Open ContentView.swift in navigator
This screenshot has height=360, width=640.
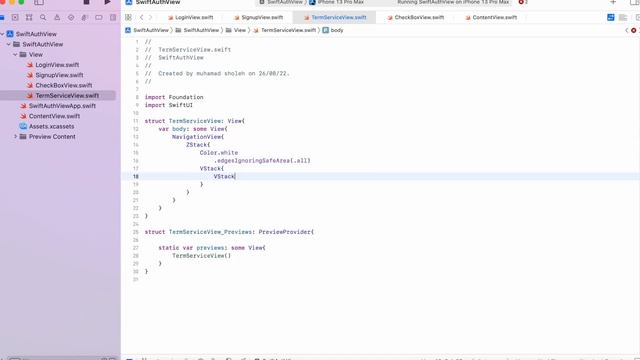[x=50, y=116]
